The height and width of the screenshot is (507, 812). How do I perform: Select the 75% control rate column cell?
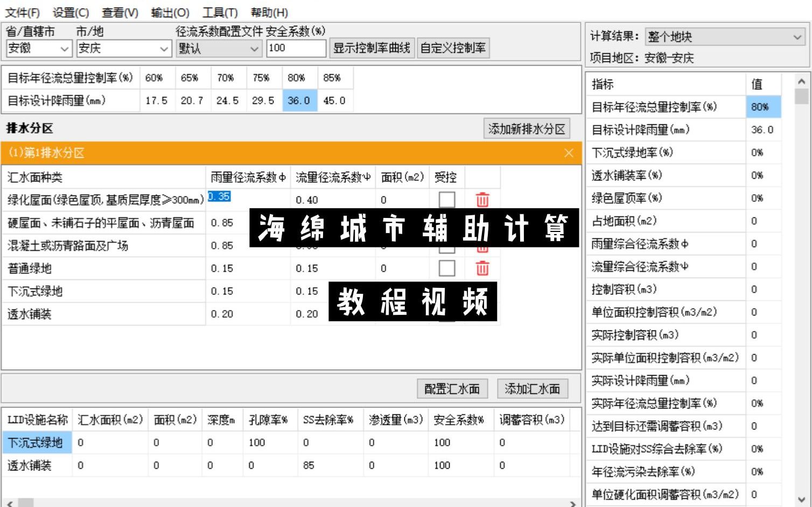(264, 78)
